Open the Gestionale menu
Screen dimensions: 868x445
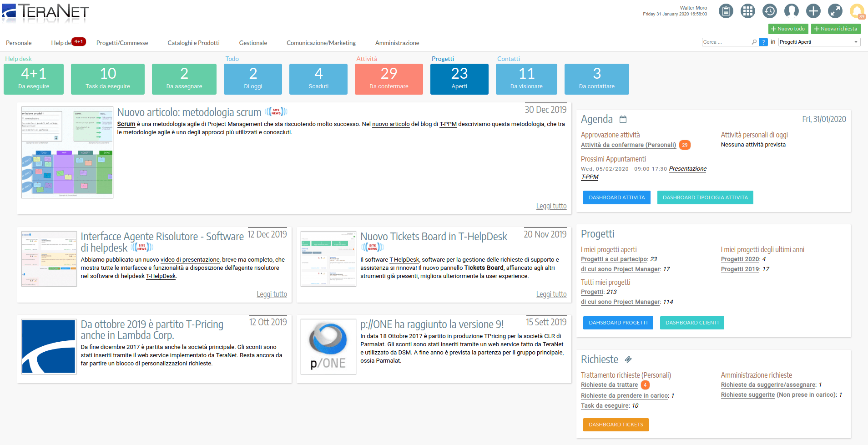(x=253, y=43)
